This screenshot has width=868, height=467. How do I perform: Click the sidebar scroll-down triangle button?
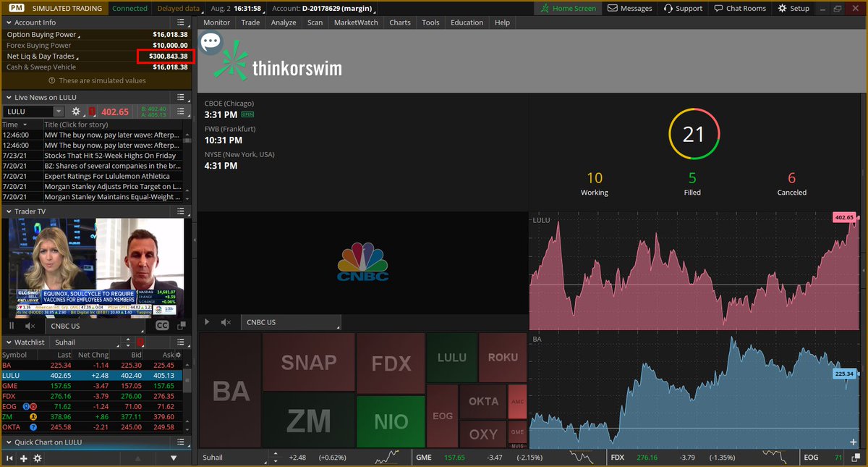tap(174, 458)
